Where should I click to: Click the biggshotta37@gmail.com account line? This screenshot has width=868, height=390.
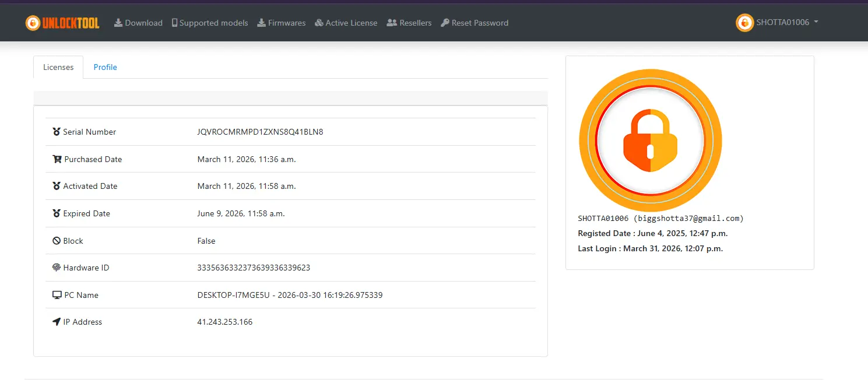pyautogui.click(x=661, y=219)
